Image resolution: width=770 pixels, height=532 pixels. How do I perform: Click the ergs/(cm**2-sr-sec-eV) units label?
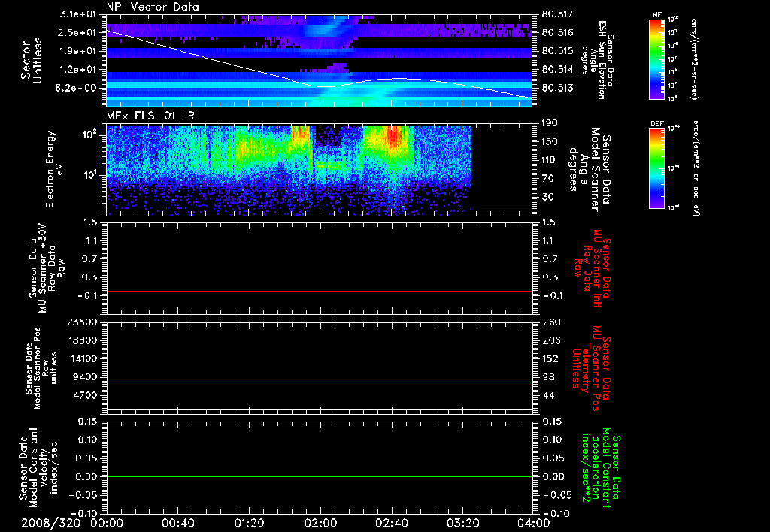coord(696,169)
